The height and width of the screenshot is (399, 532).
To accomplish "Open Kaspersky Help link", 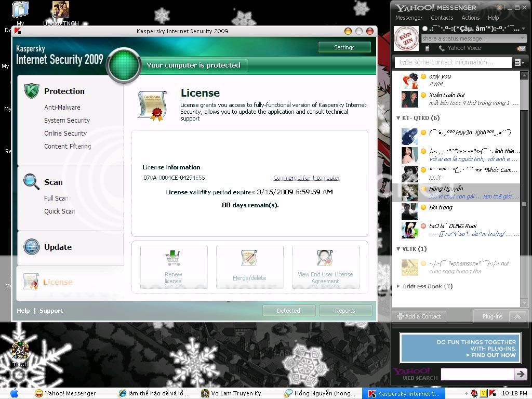I will 23,311.
